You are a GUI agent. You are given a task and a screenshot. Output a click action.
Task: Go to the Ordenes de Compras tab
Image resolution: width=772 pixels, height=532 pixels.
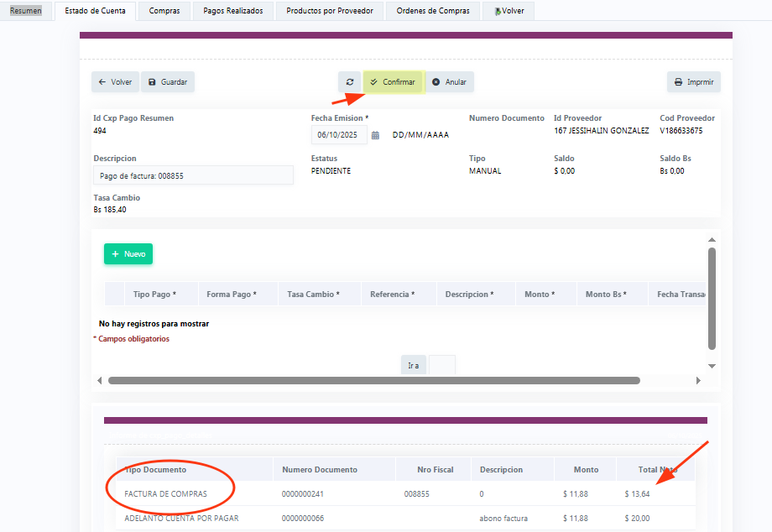coord(433,11)
